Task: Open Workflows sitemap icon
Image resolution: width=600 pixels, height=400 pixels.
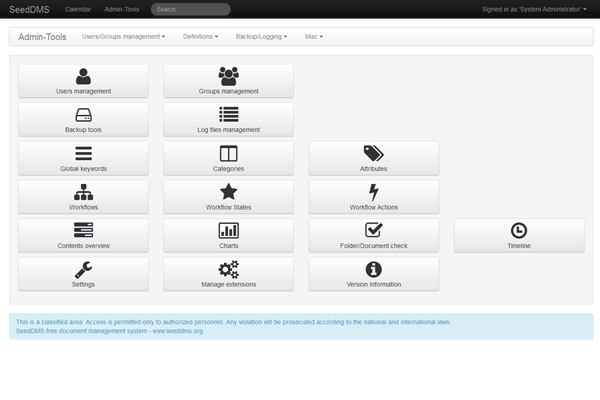Action: coord(83,191)
